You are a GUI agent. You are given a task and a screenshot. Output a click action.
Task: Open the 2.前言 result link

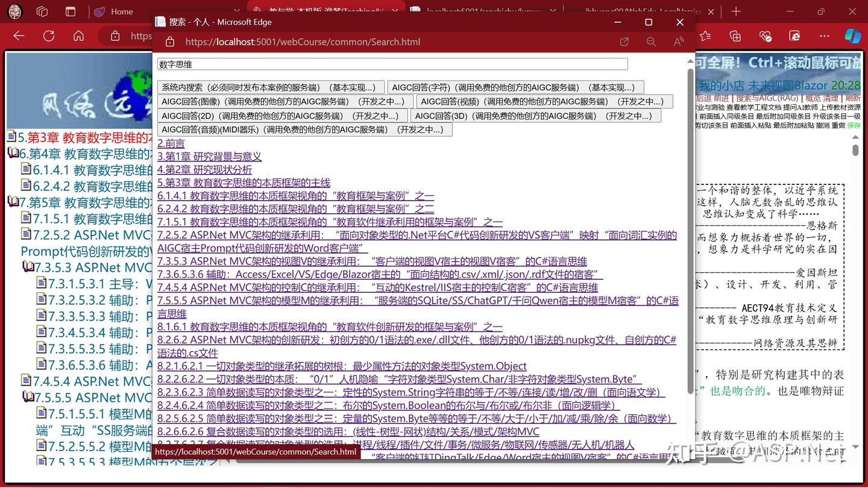[171, 143]
